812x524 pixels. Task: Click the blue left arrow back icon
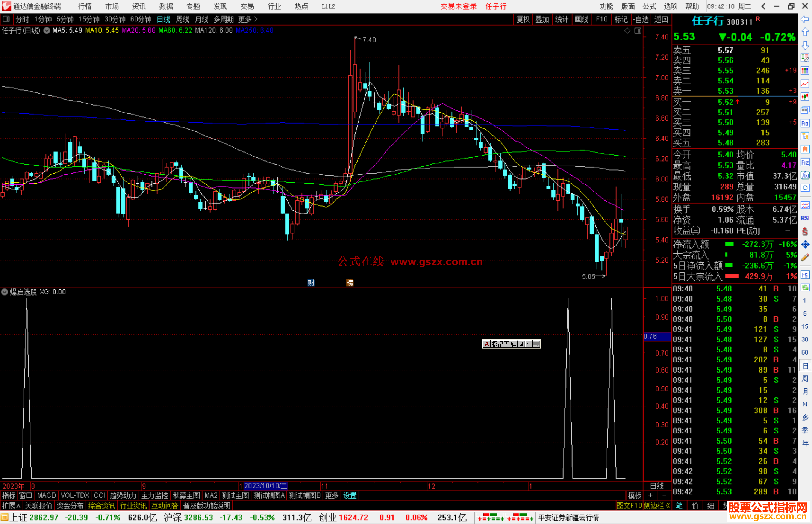tap(805, 19)
